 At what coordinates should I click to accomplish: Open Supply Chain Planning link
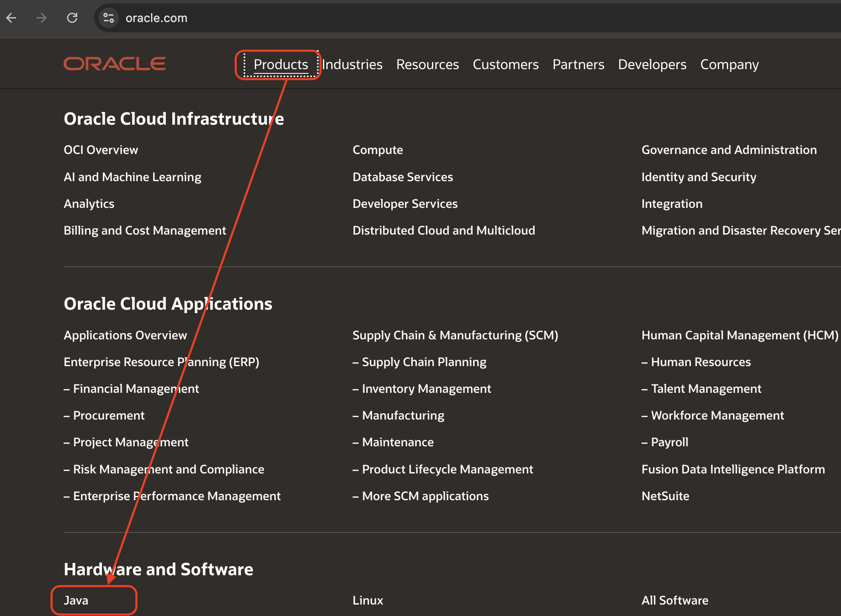pos(423,362)
